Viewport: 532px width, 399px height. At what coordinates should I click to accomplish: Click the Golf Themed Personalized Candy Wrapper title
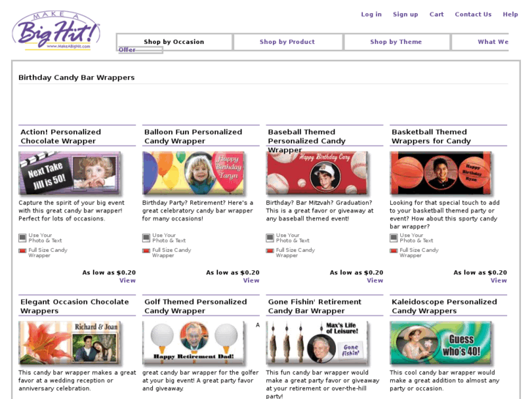click(195, 306)
